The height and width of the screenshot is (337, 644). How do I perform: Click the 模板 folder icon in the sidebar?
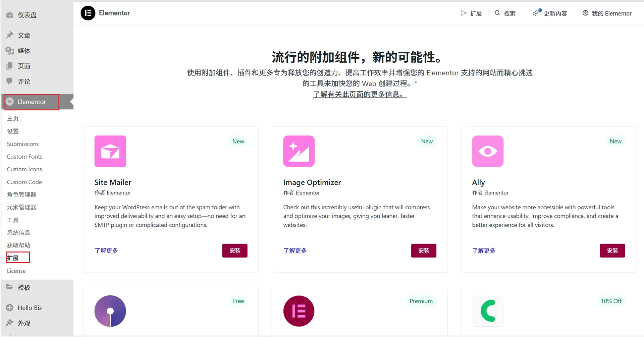pyautogui.click(x=10, y=287)
